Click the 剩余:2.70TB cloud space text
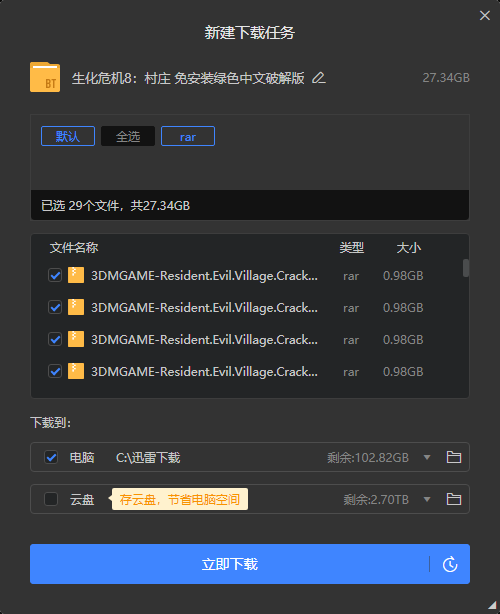 376,499
